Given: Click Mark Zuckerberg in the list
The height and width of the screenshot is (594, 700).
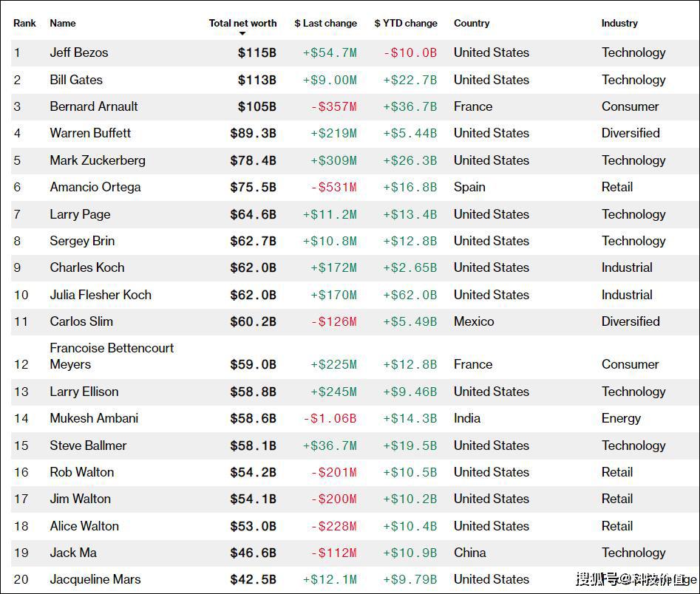Looking at the screenshot, I should [x=98, y=160].
